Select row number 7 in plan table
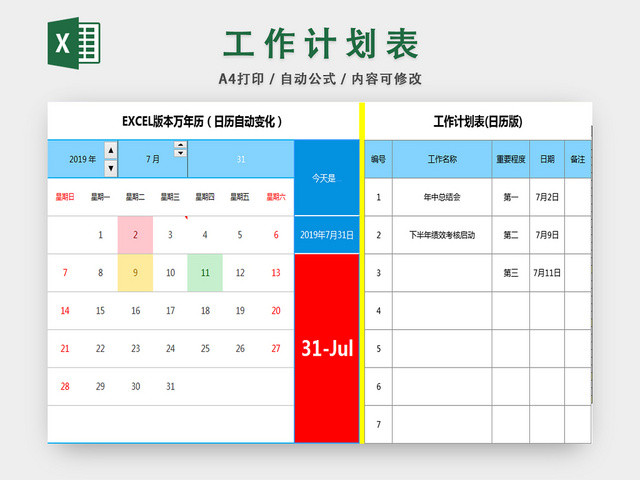Image resolution: width=640 pixels, height=480 pixels. (x=378, y=424)
